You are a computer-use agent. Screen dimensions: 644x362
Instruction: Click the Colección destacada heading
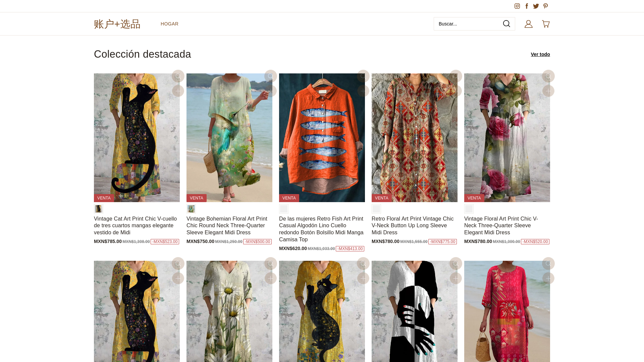click(x=143, y=54)
